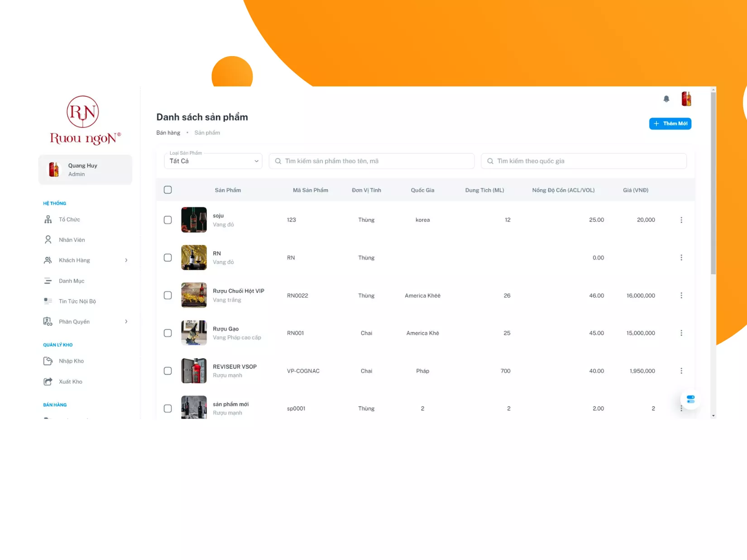
Task: Open three-dot menu for soju row
Action: coord(681,220)
